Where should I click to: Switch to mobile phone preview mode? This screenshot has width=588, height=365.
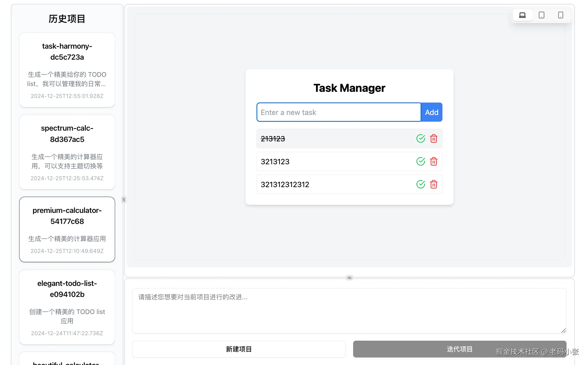560,15
